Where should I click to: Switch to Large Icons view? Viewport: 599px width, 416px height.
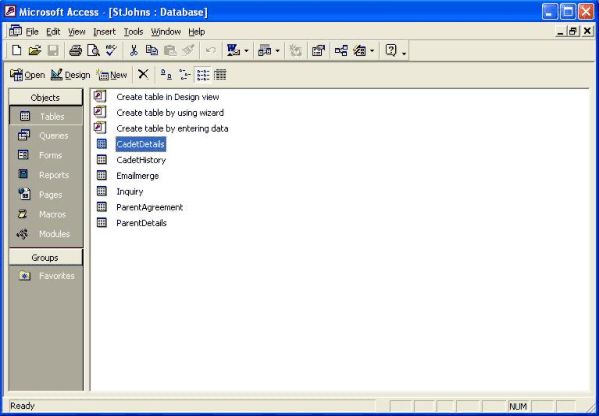(166, 74)
